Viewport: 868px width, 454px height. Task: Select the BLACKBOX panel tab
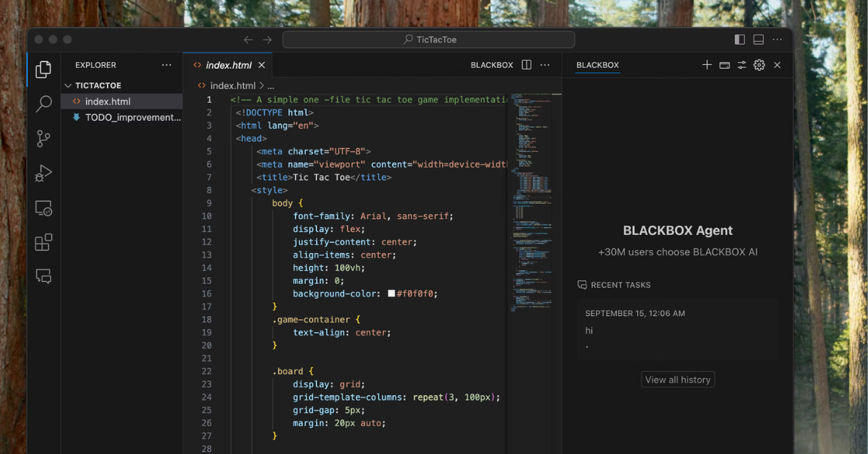point(597,65)
